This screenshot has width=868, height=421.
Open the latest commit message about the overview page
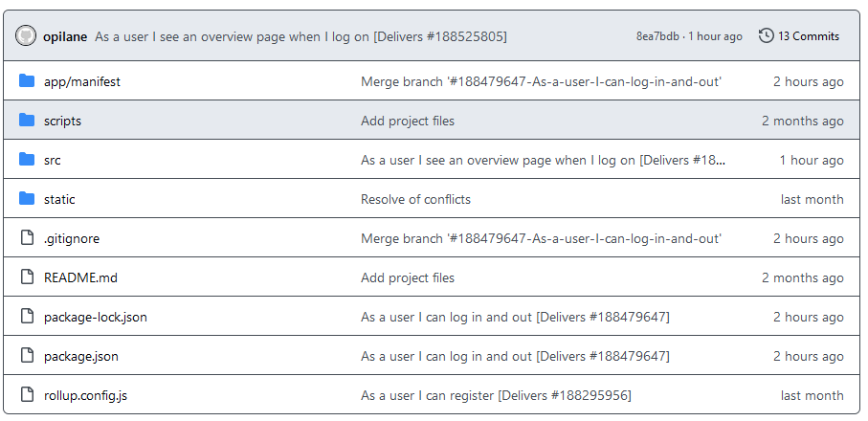coord(300,37)
